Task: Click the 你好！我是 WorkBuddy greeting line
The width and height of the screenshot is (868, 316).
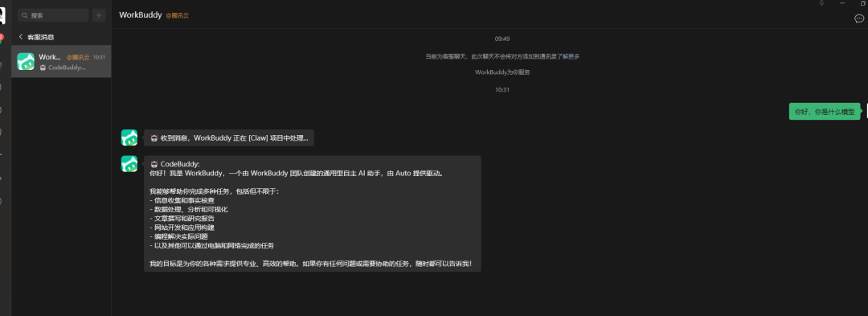Action: point(297,173)
